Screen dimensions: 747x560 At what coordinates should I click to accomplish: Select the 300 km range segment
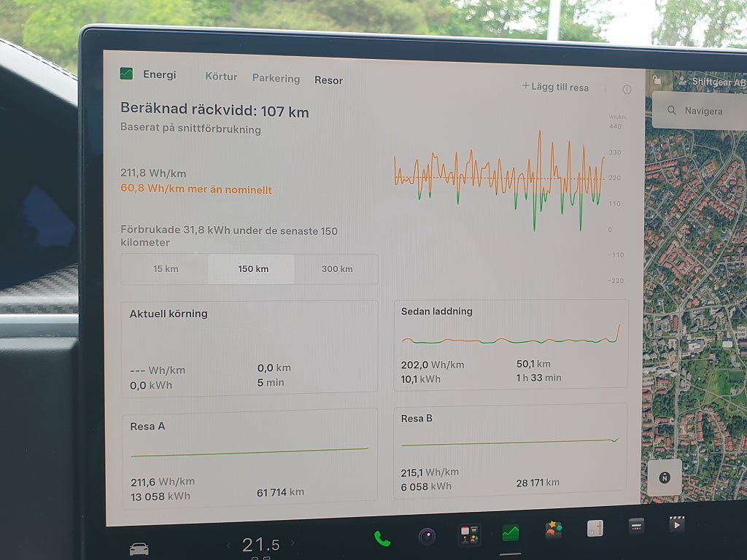(x=336, y=269)
